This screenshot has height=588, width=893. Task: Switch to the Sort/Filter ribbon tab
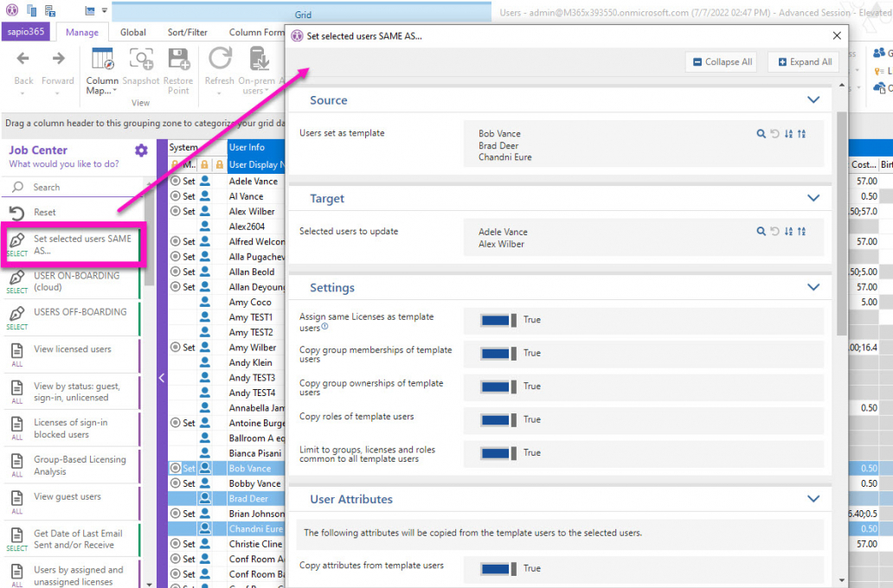pyautogui.click(x=187, y=33)
